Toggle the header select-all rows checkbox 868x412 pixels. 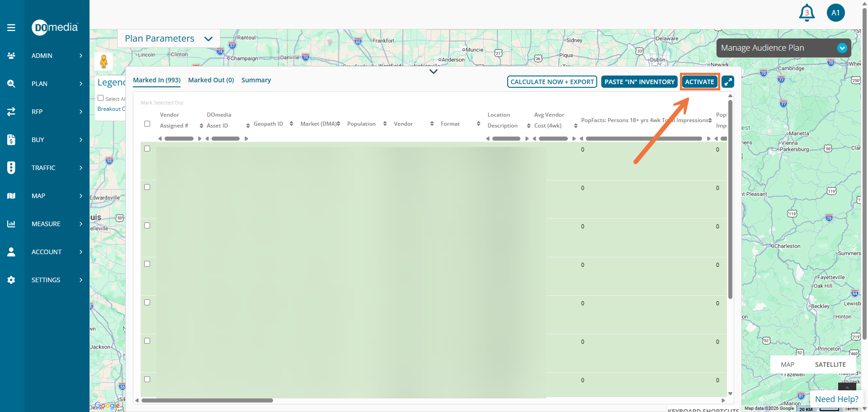[147, 124]
